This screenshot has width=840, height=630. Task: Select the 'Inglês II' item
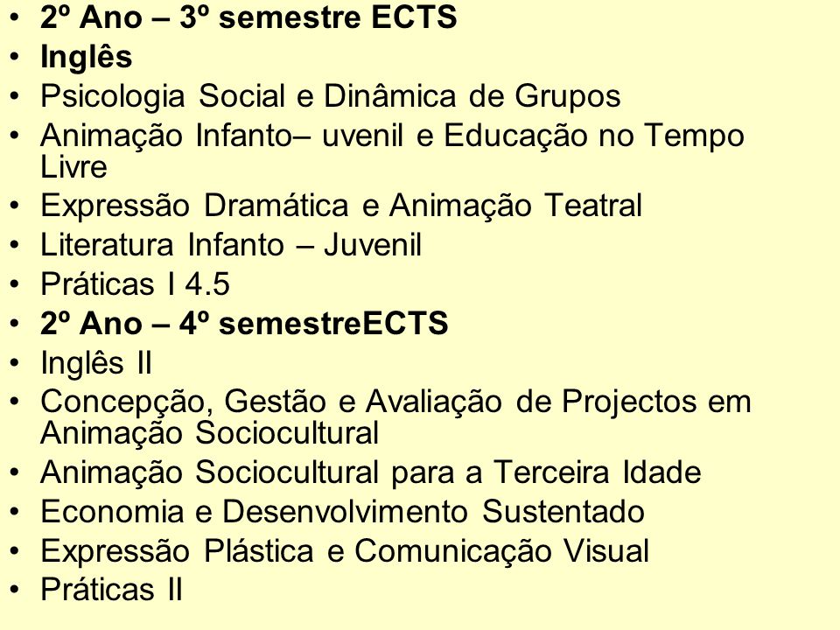pos(96,362)
